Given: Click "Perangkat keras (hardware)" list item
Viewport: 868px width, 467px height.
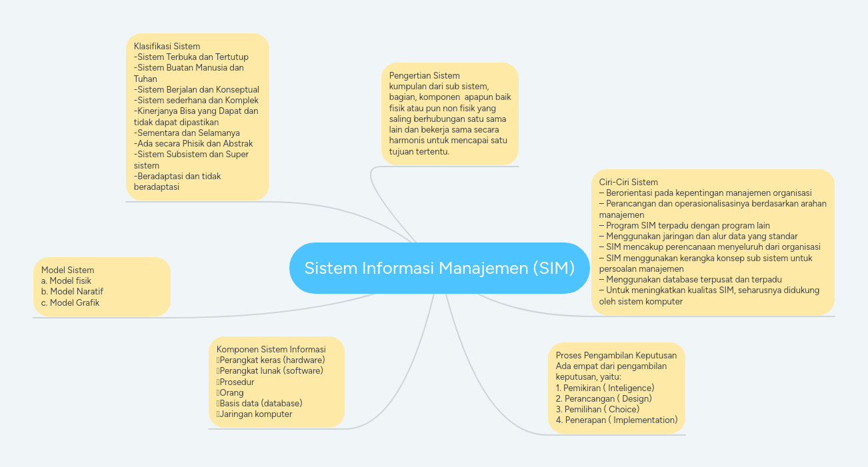Looking at the screenshot, I should coord(271,360).
